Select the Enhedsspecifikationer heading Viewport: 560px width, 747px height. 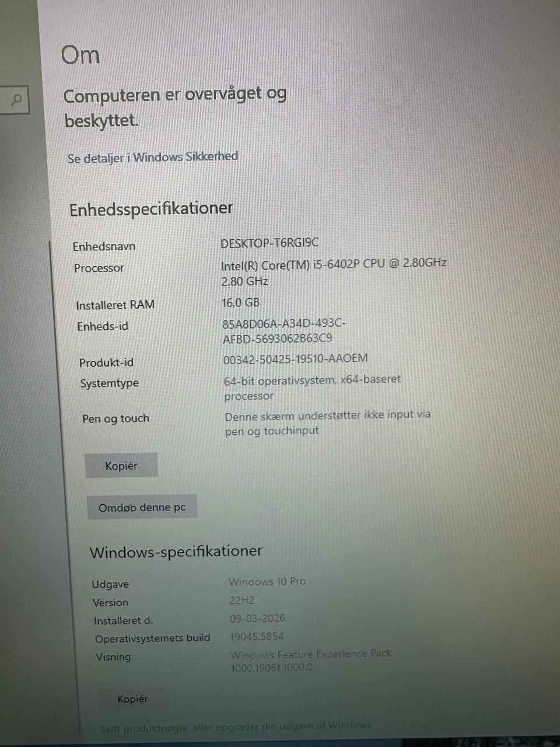pos(151,209)
